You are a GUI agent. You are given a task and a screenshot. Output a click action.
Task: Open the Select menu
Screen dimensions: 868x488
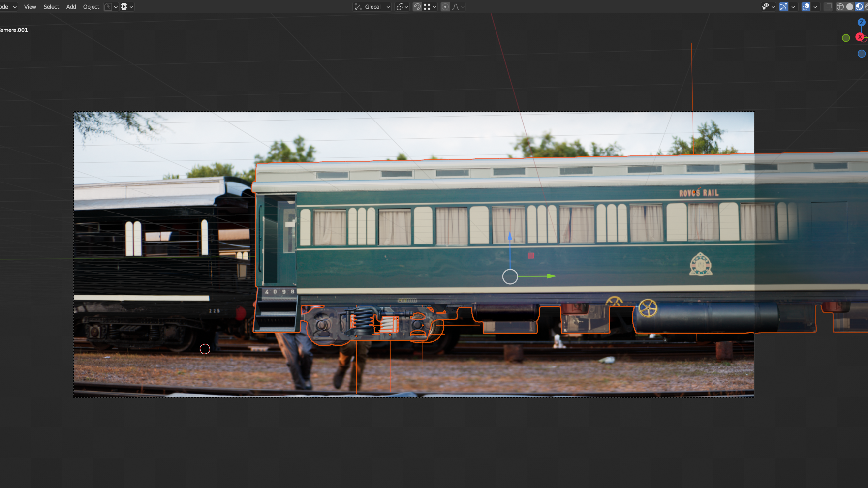(x=51, y=7)
